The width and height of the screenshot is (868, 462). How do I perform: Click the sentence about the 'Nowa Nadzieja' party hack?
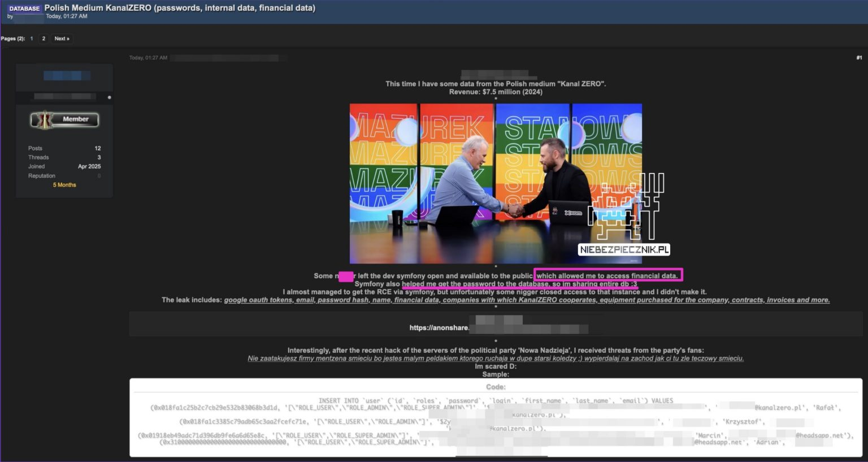[496, 350]
